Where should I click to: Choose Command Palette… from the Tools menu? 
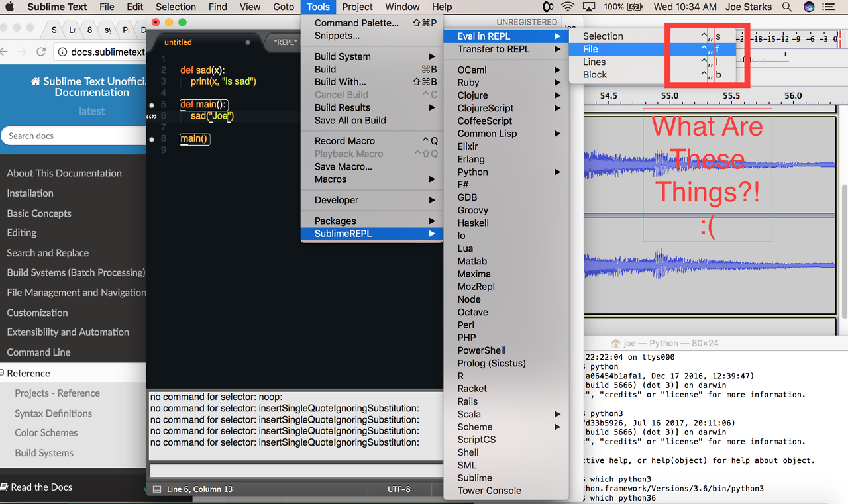[372, 23]
